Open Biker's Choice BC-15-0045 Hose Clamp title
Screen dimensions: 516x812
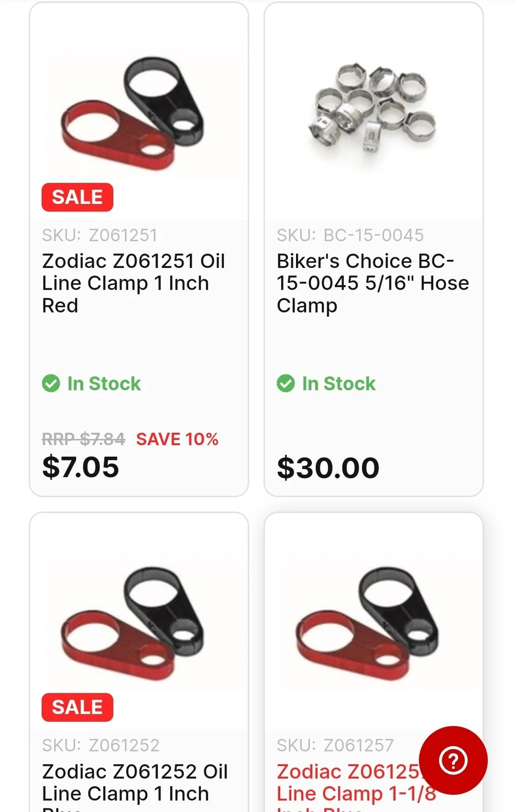372,283
